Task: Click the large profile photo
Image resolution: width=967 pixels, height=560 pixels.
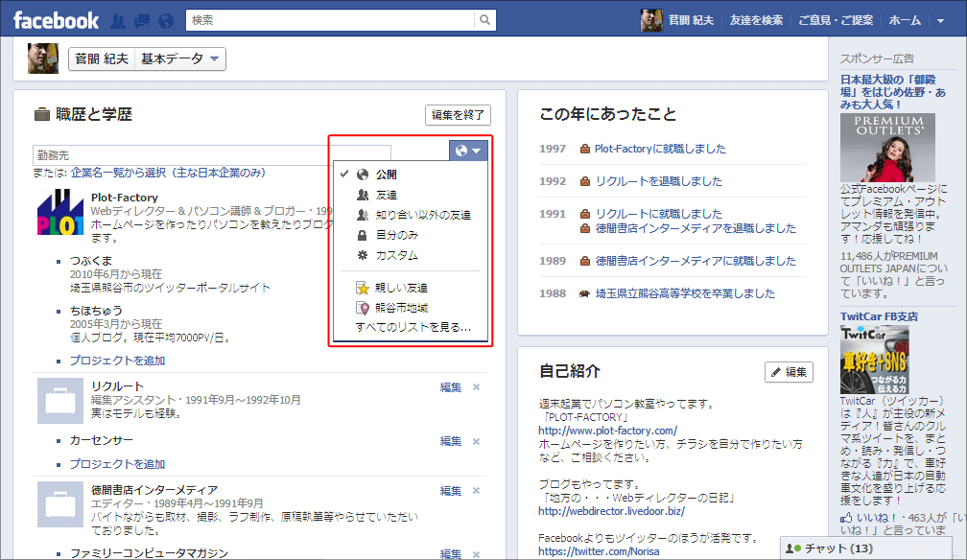Action: coord(43,58)
